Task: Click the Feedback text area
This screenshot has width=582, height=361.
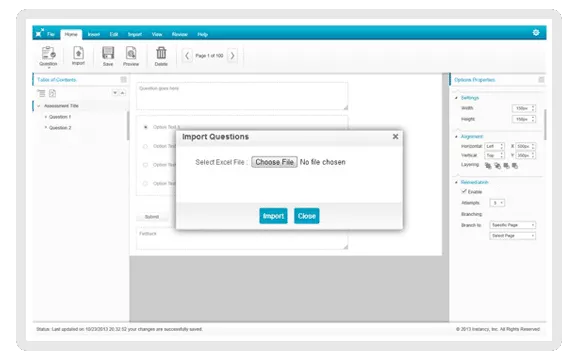Action: point(242,239)
